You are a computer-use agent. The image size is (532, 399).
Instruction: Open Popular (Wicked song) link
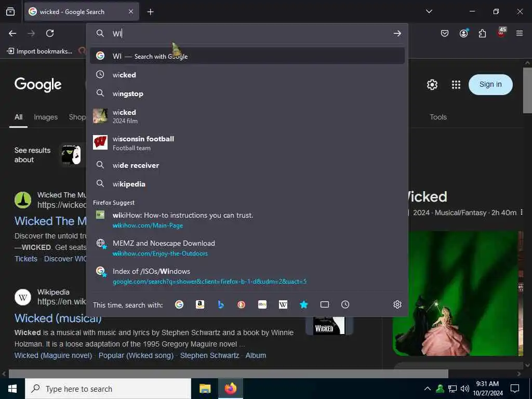coord(136,355)
